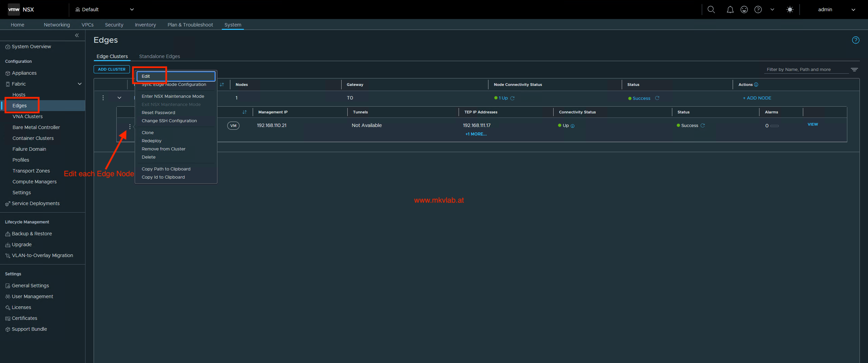Sort the edge node table by name
Image resolution: width=868 pixels, height=363 pixels.
[x=244, y=112]
